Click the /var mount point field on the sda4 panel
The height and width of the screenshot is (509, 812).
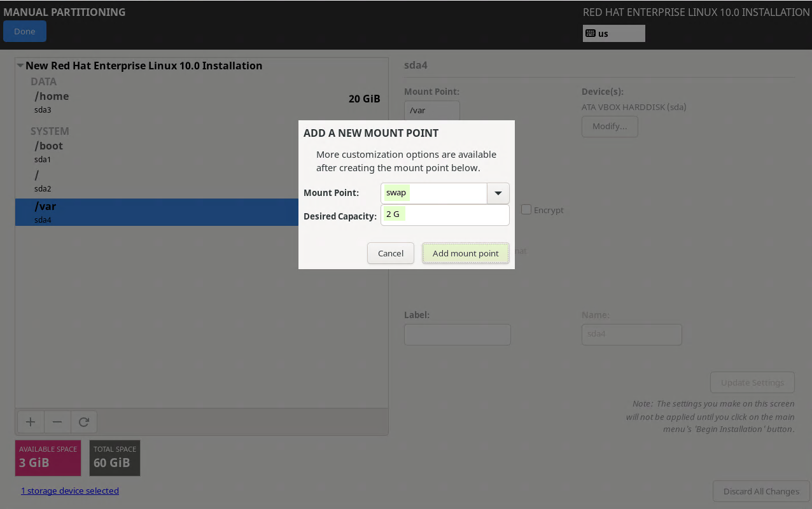pyautogui.click(x=432, y=111)
